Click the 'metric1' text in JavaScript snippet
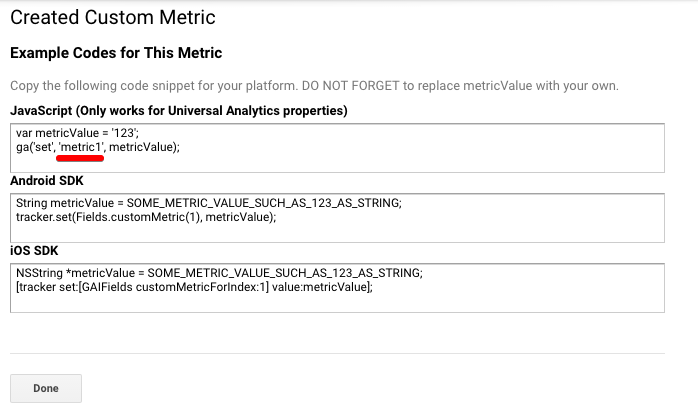 (x=81, y=147)
